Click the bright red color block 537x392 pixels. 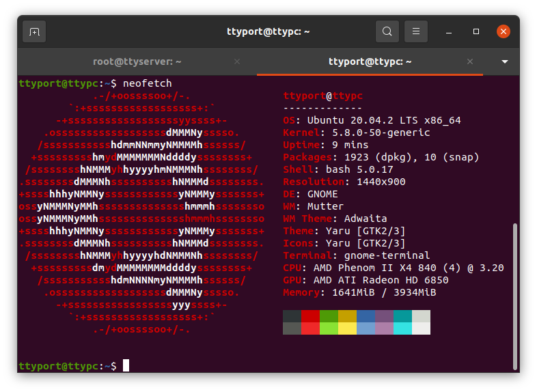click(311, 328)
